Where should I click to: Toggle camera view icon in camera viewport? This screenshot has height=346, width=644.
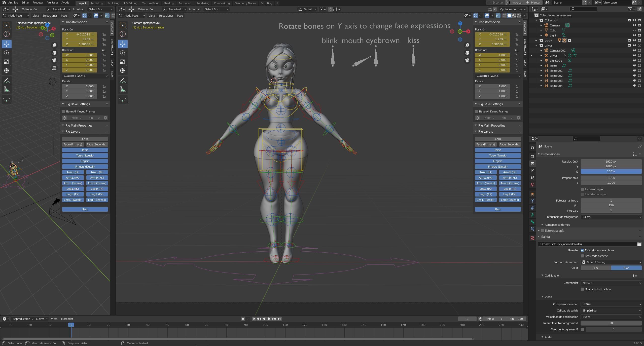pos(467,60)
